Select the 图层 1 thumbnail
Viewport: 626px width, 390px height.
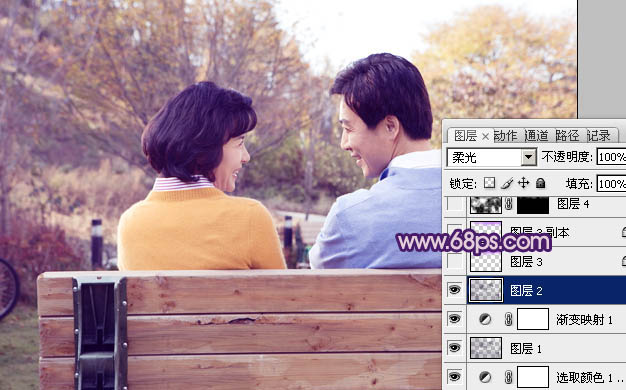pyautogui.click(x=486, y=348)
